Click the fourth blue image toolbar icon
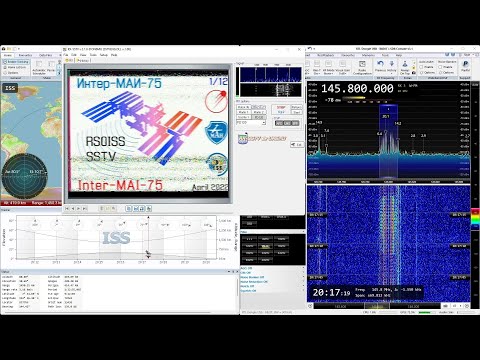480x360 pixels. point(149,209)
